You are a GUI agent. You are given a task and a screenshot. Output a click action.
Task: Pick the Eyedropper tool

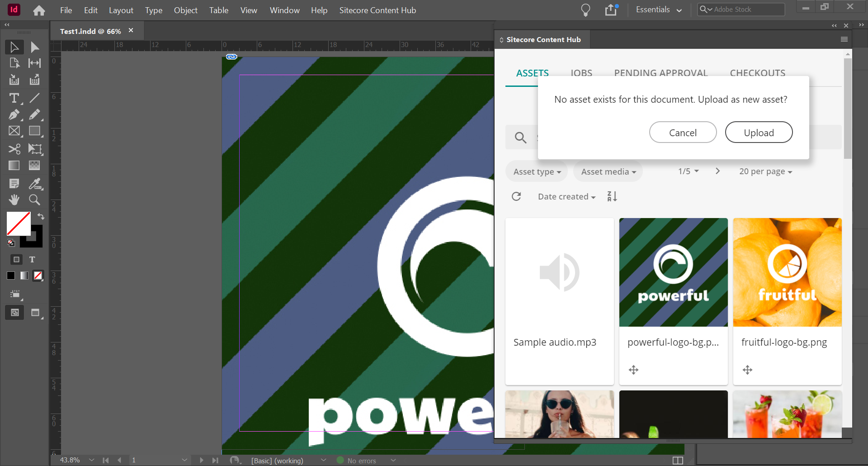point(34,184)
